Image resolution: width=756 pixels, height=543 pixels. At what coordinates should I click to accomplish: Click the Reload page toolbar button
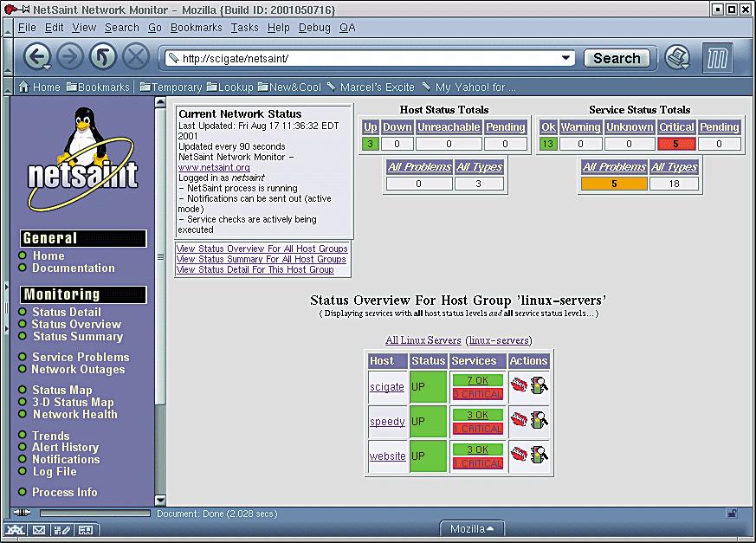102,58
